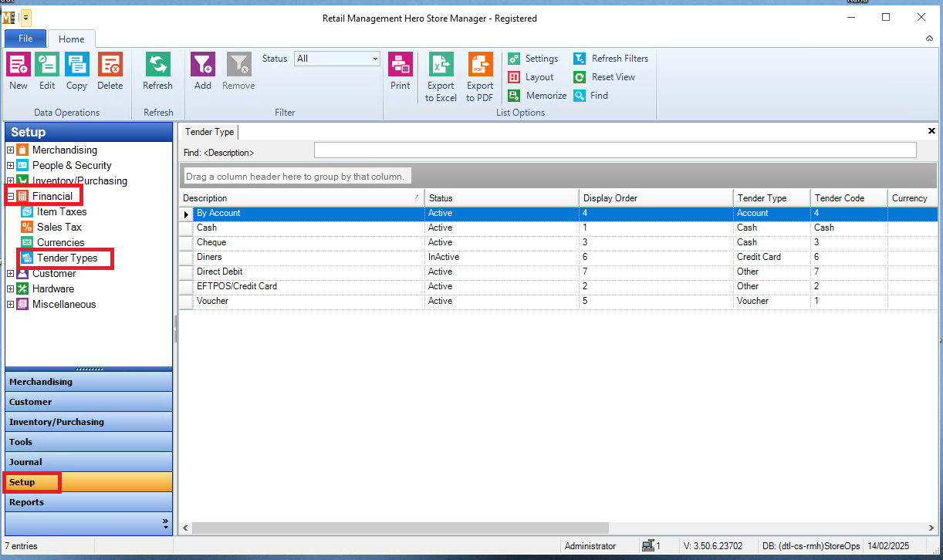This screenshot has width=943, height=560.
Task: Select the Diners tender row
Action: click(559, 257)
